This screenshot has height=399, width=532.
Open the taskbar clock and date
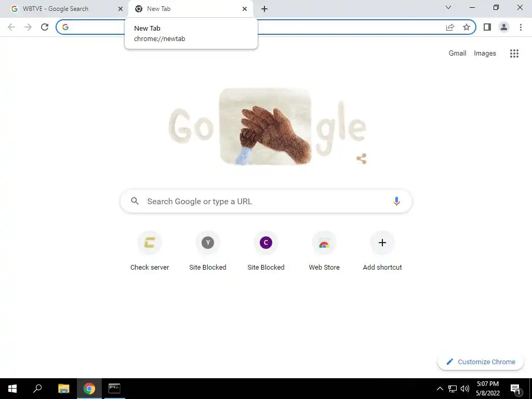(488, 389)
